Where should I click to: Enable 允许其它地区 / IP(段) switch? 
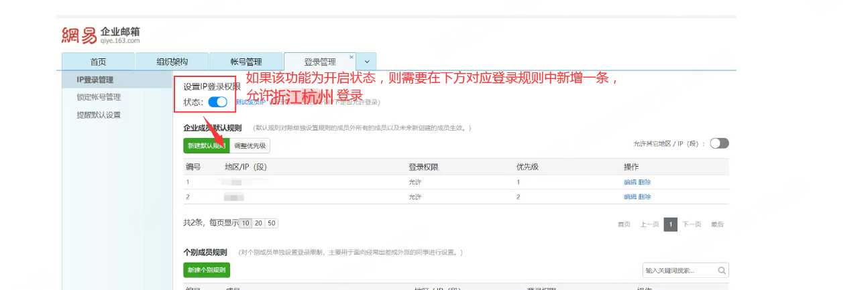click(x=719, y=143)
